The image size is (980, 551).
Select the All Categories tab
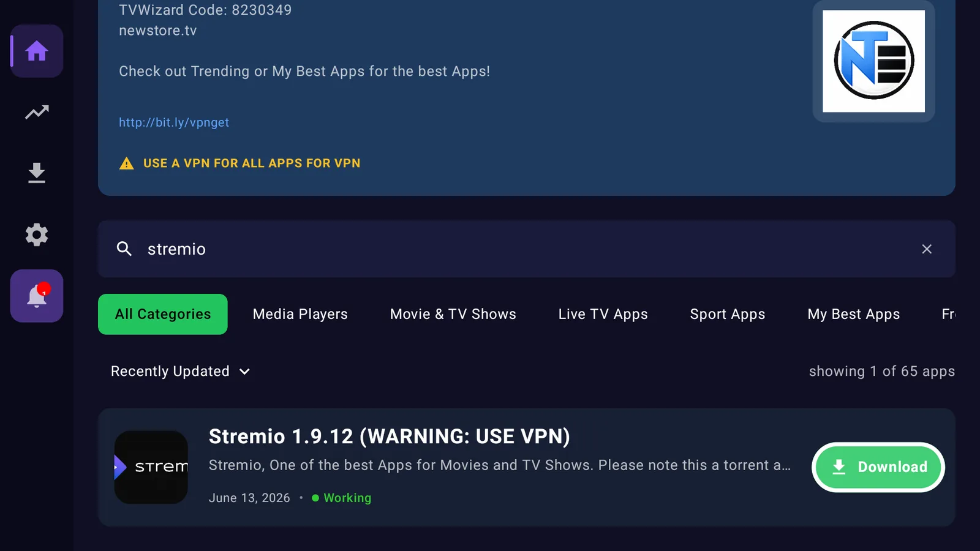point(163,314)
